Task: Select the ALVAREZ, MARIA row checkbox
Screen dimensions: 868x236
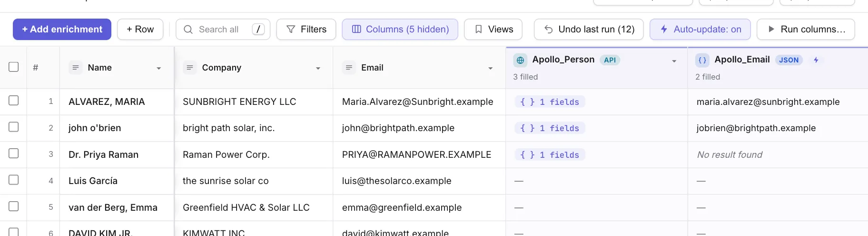Action: coord(14,100)
